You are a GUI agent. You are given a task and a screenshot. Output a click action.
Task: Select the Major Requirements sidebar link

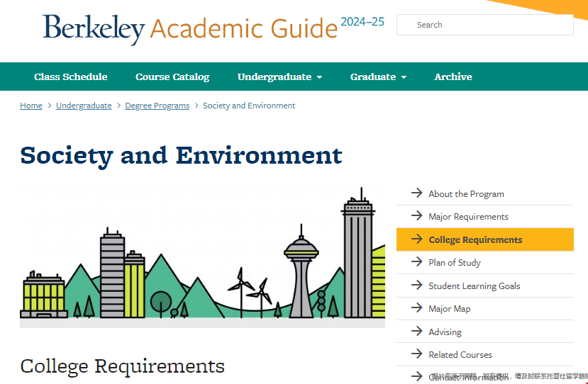click(x=468, y=216)
